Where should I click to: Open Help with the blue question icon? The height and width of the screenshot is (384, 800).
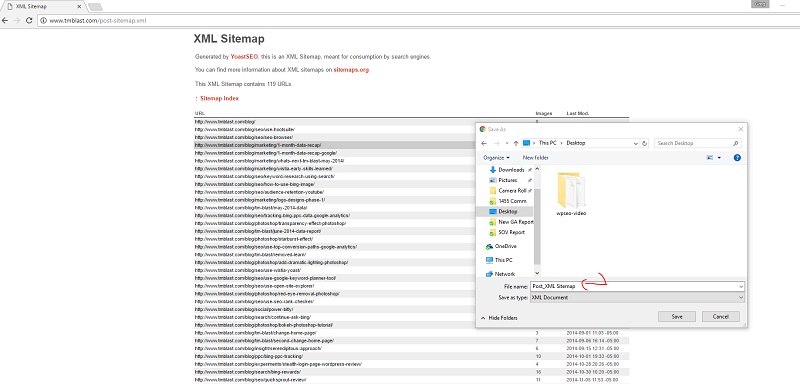pyautogui.click(x=737, y=158)
